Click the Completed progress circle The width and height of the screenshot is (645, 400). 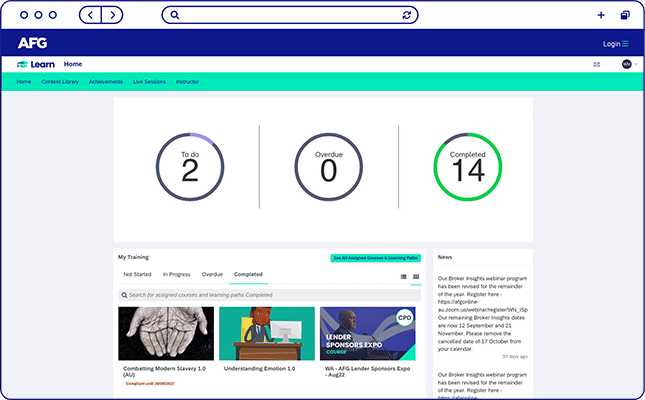[x=468, y=167]
